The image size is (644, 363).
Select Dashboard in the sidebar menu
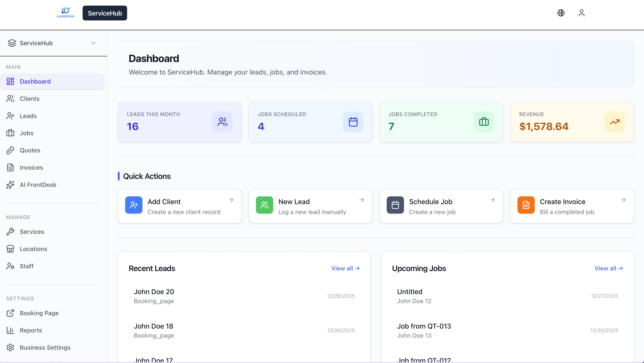point(35,81)
